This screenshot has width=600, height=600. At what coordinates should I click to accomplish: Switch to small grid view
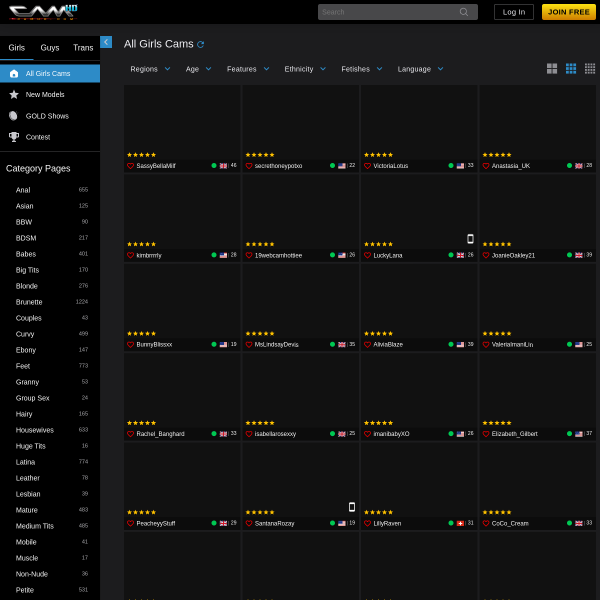tap(590, 68)
